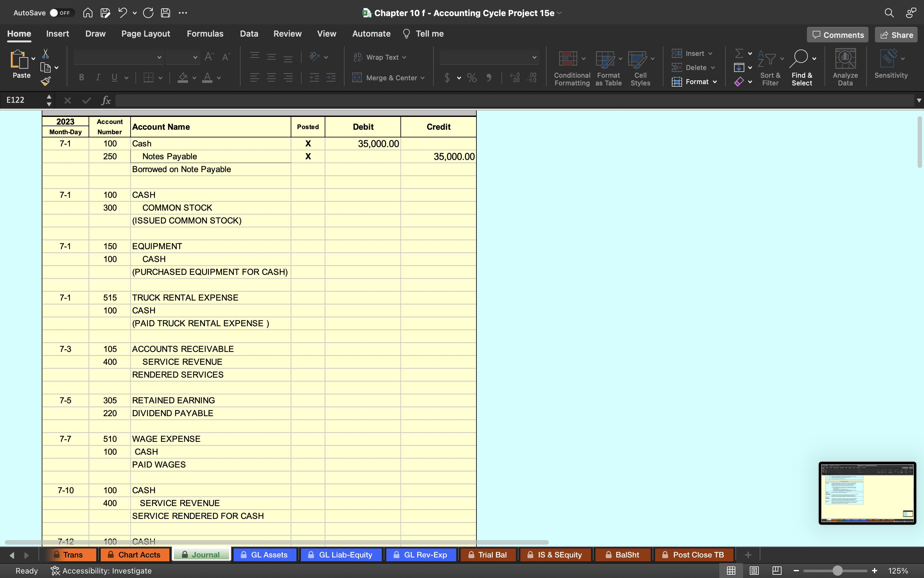
Task: Click Increase Decimal icon
Action: pos(515,78)
